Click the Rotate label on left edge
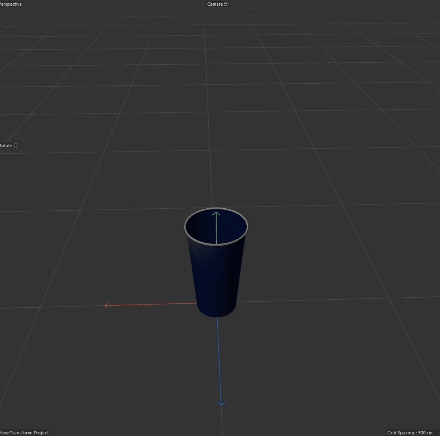 [x=6, y=145]
